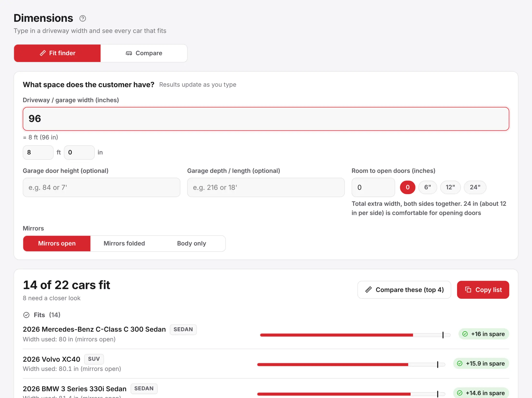Click the '8 need a closer look' text
This screenshot has height=398, width=532.
[x=52, y=298]
